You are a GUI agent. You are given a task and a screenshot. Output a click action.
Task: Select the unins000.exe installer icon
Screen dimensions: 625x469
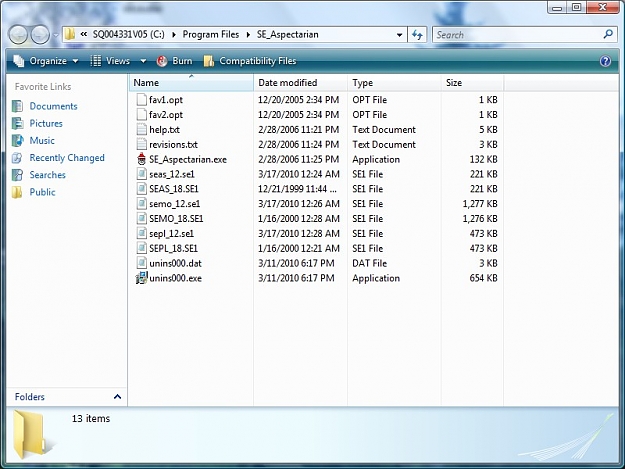pos(142,278)
